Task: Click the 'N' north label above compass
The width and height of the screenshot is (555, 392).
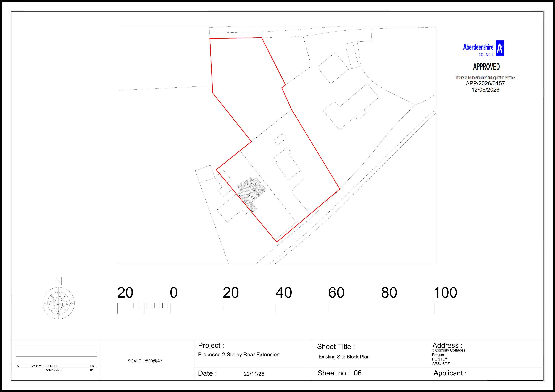Action: [x=59, y=281]
